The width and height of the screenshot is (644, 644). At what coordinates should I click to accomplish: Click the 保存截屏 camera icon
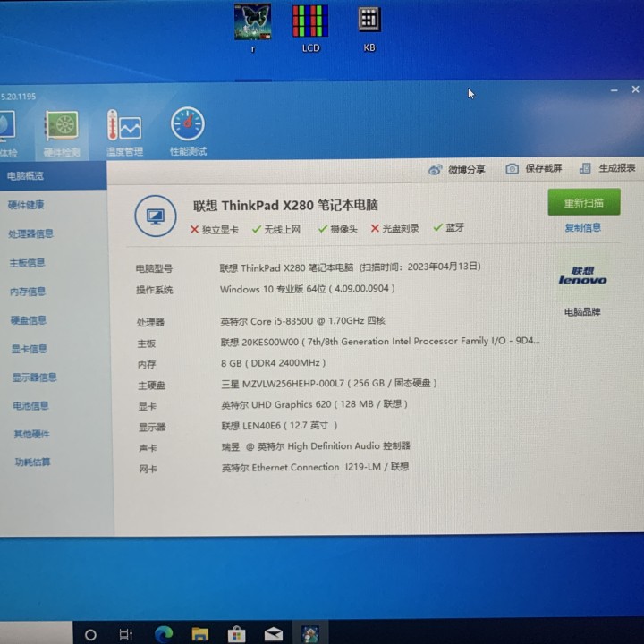(512, 168)
